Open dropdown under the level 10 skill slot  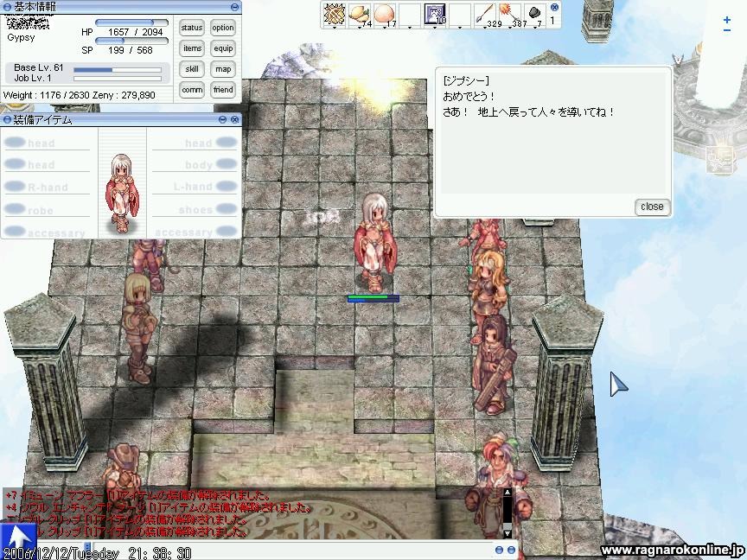tap(435, 28)
